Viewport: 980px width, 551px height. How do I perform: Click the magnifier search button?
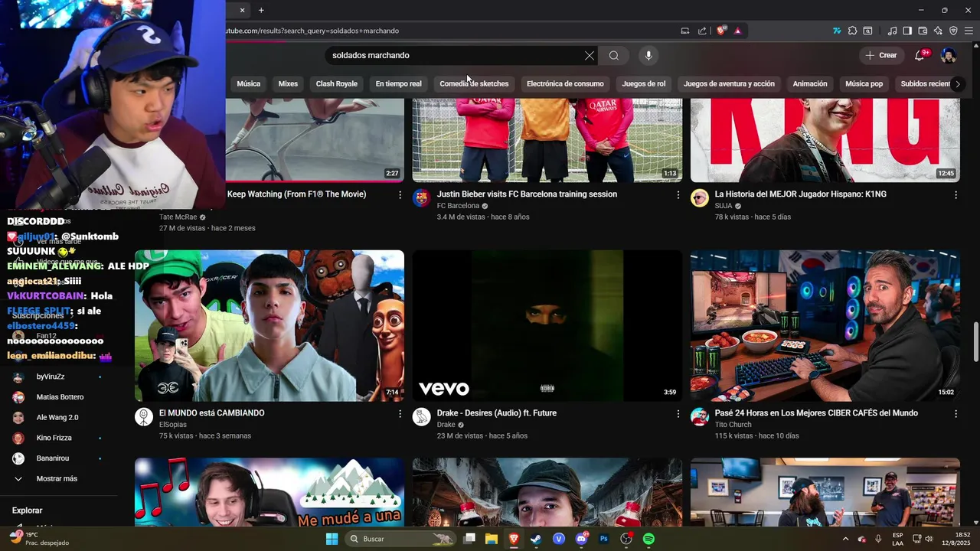click(614, 55)
